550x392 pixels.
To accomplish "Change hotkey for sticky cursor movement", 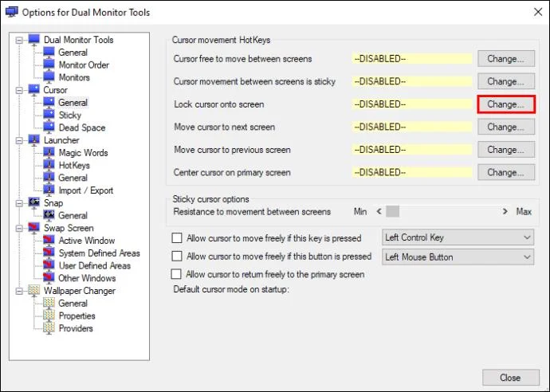I will [x=506, y=81].
